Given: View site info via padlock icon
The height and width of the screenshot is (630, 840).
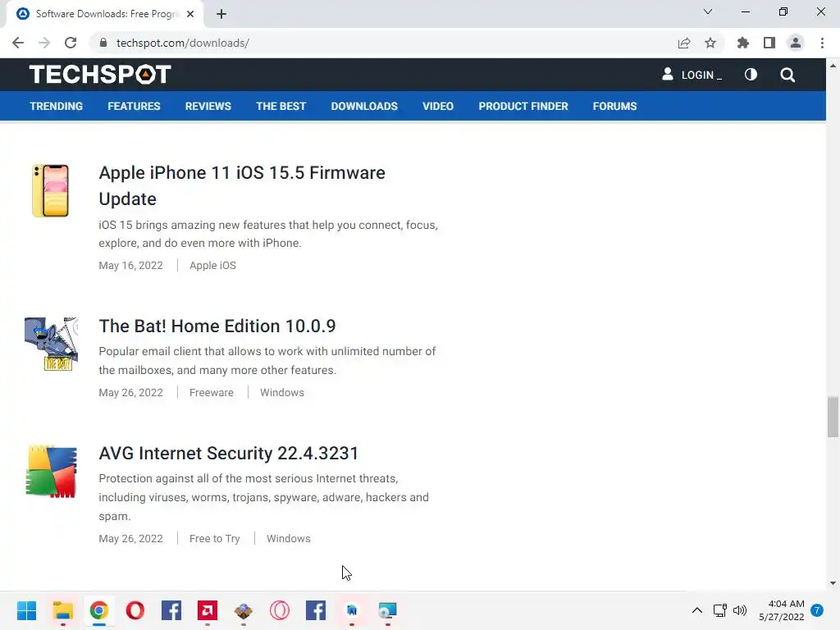Looking at the screenshot, I should click(x=103, y=43).
